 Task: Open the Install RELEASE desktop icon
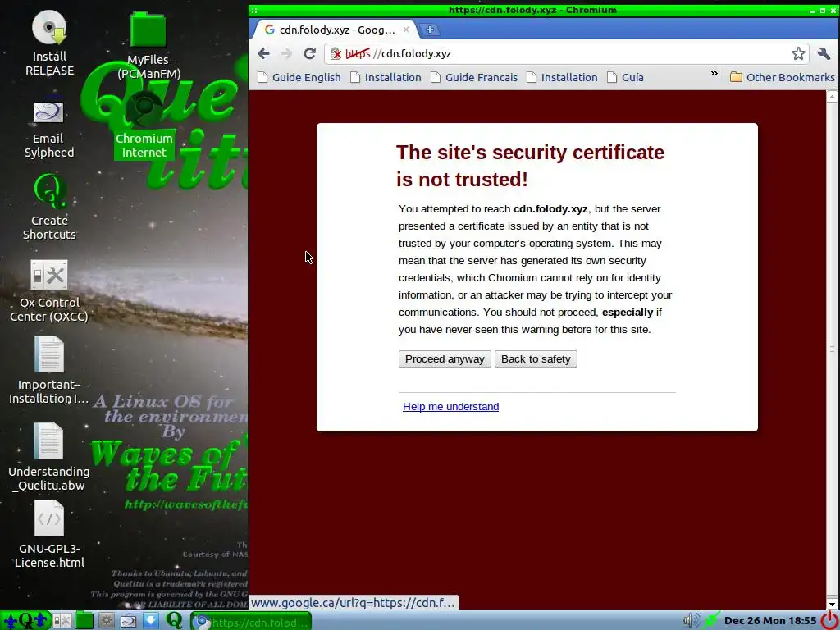[49, 44]
